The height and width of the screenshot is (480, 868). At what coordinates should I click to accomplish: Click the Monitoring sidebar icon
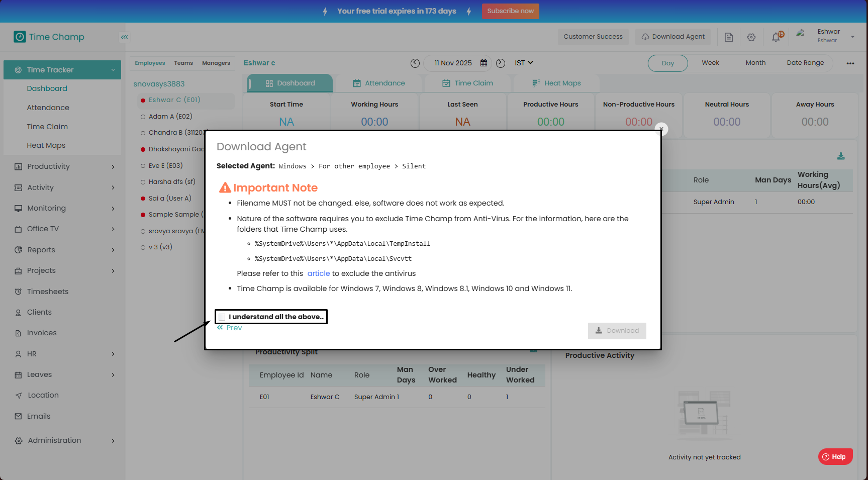click(x=19, y=208)
